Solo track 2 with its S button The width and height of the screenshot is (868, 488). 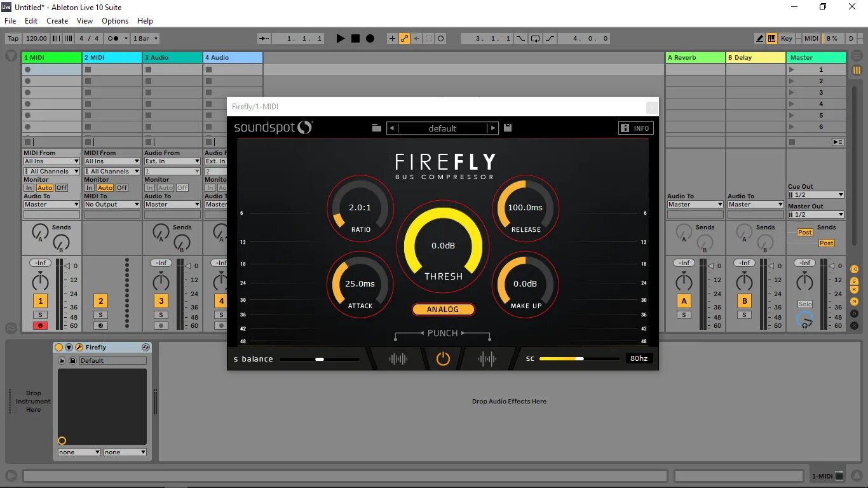click(x=100, y=315)
